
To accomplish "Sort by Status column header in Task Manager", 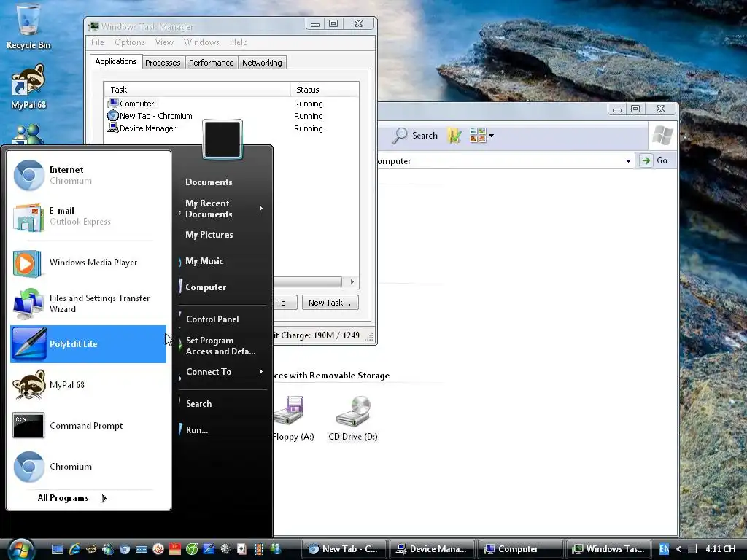I will point(324,90).
